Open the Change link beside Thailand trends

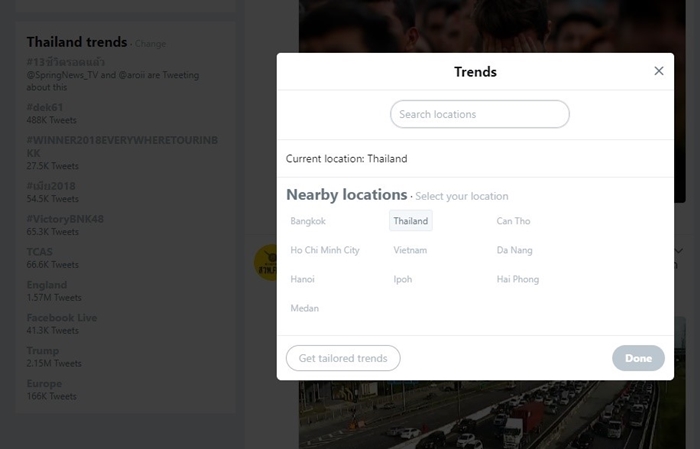click(x=150, y=44)
